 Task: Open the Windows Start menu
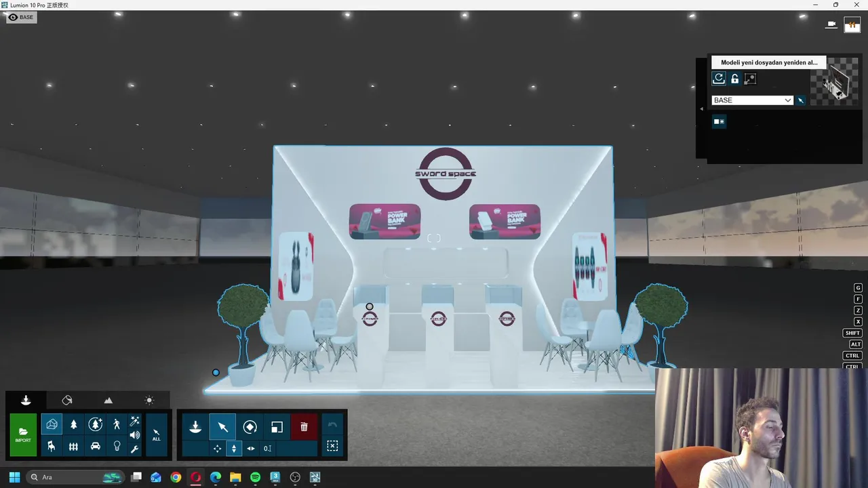click(x=14, y=477)
